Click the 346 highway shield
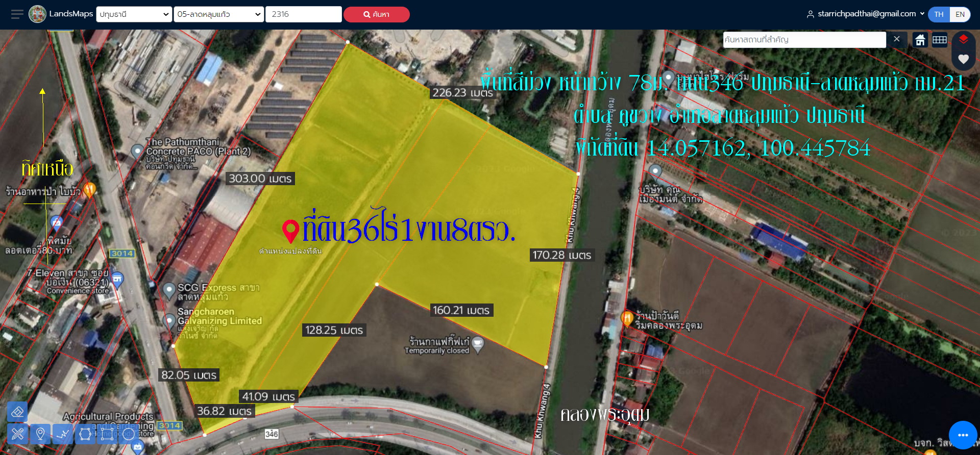 pos(272,434)
